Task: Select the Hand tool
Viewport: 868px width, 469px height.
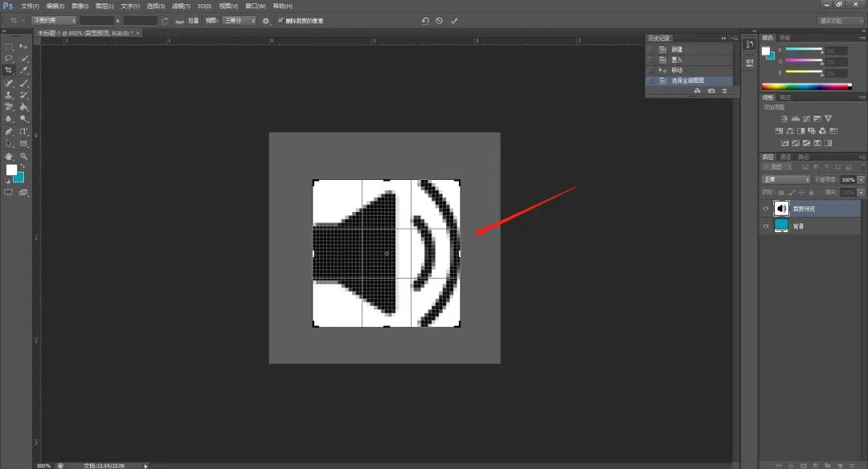Action: (8, 157)
